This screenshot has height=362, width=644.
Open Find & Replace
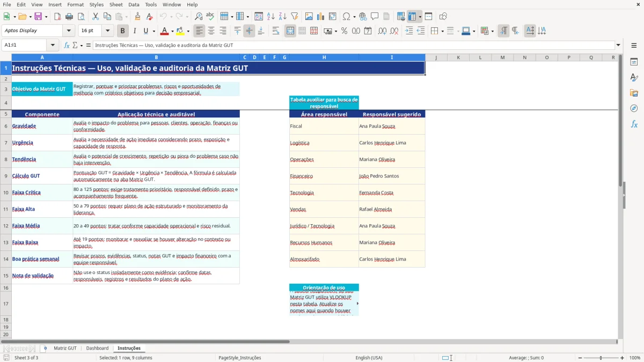pyautogui.click(x=199, y=17)
